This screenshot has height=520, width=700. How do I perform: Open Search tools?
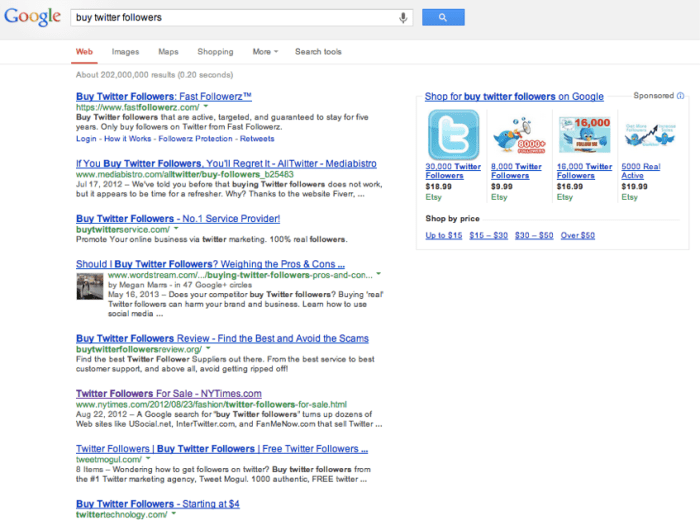coord(318,52)
